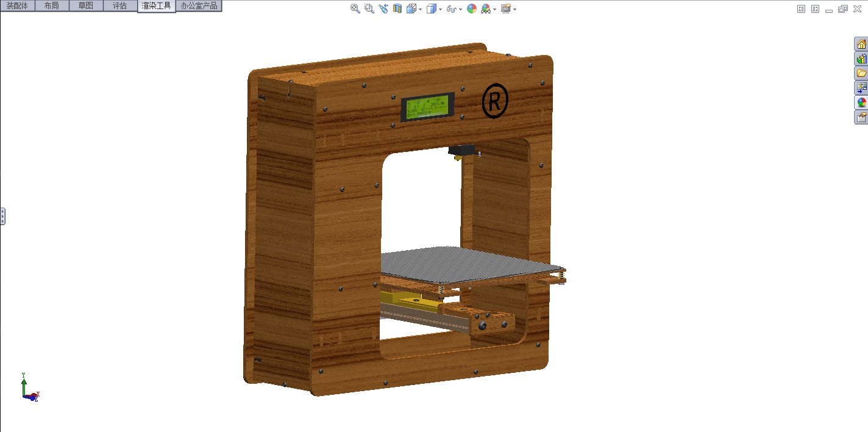868x432 pixels.
Task: Activate the Zoom to Area tool
Action: tap(368, 9)
